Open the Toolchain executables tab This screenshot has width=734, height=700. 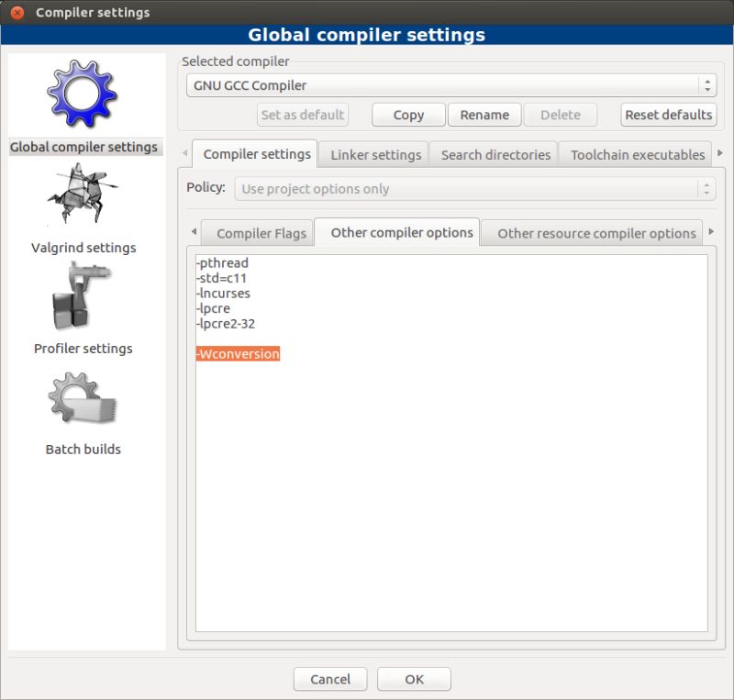tap(637, 154)
